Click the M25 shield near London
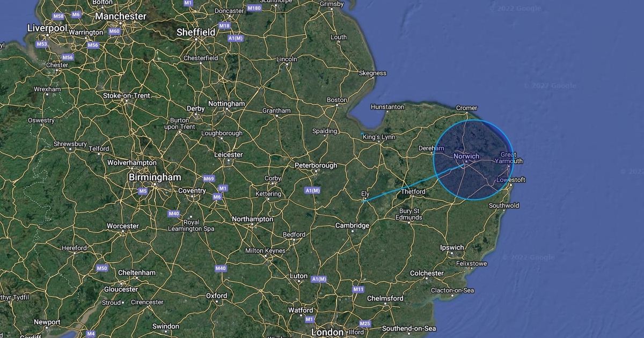 [365, 324]
